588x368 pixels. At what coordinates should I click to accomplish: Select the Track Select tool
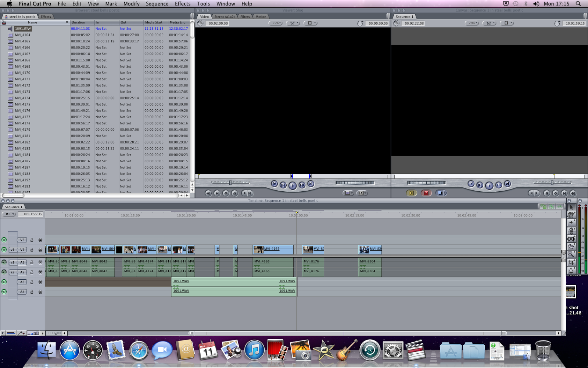(571, 223)
